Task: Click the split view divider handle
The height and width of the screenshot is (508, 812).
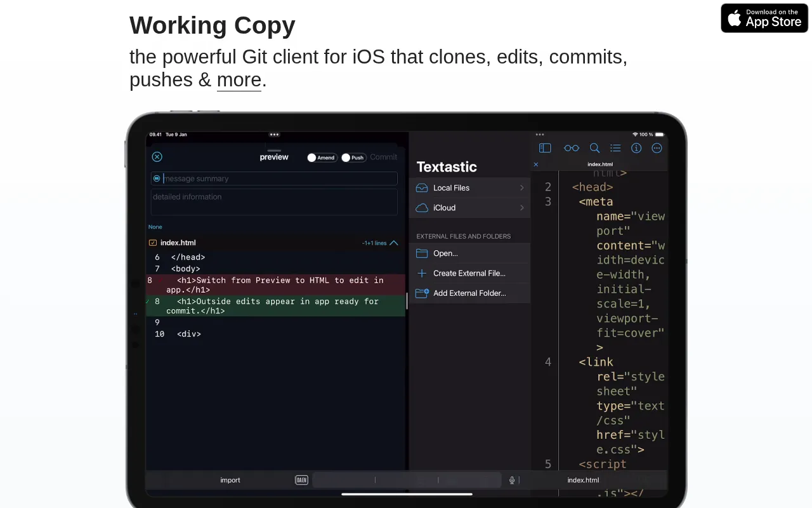Action: (x=407, y=302)
